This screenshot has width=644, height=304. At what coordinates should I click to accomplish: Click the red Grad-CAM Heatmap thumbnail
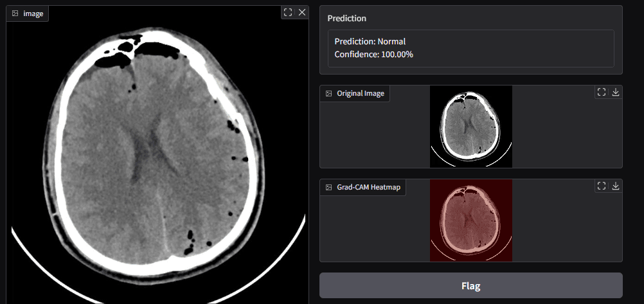pos(470,220)
